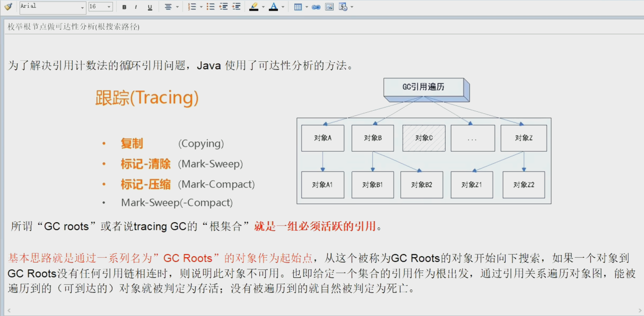Click the insert hyperlink icon
Image resolution: width=644 pixels, height=316 pixels.
tap(316, 7)
